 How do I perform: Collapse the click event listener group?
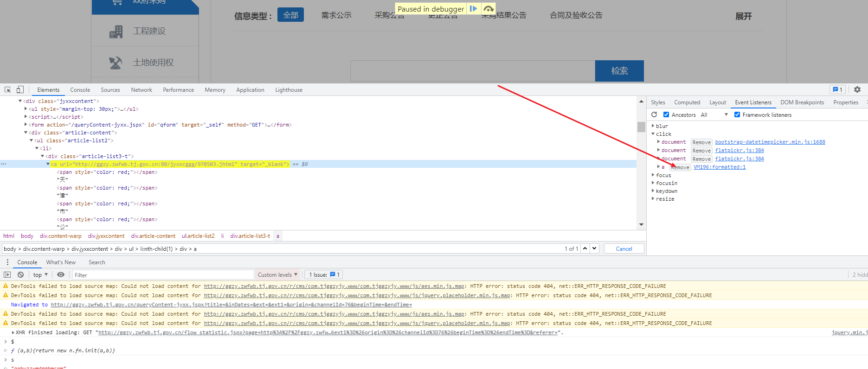tap(653, 134)
